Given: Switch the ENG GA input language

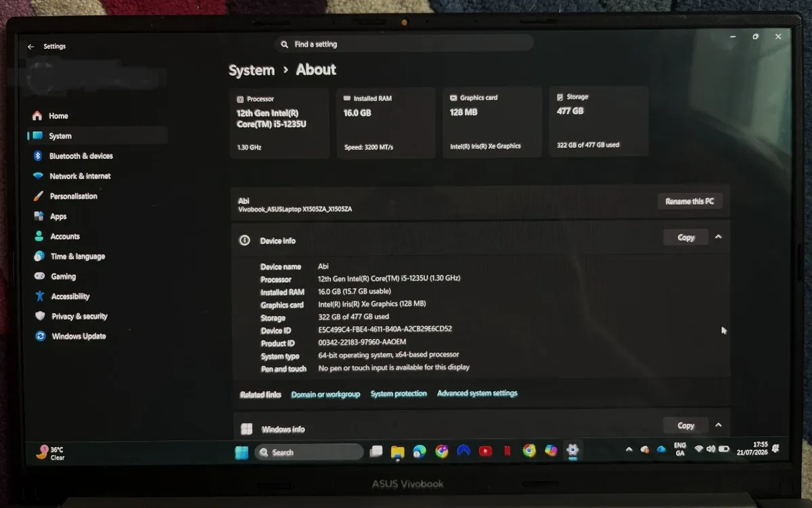Looking at the screenshot, I should pos(680,449).
